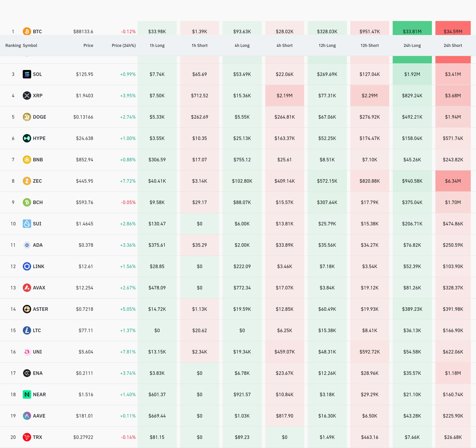Image resolution: width=476 pixels, height=448 pixels.
Task: Sort by the Price (24h%) column header
Action: coord(124,45)
